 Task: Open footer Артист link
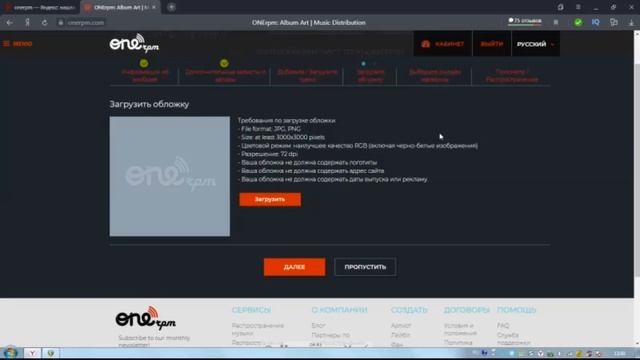coord(401,325)
